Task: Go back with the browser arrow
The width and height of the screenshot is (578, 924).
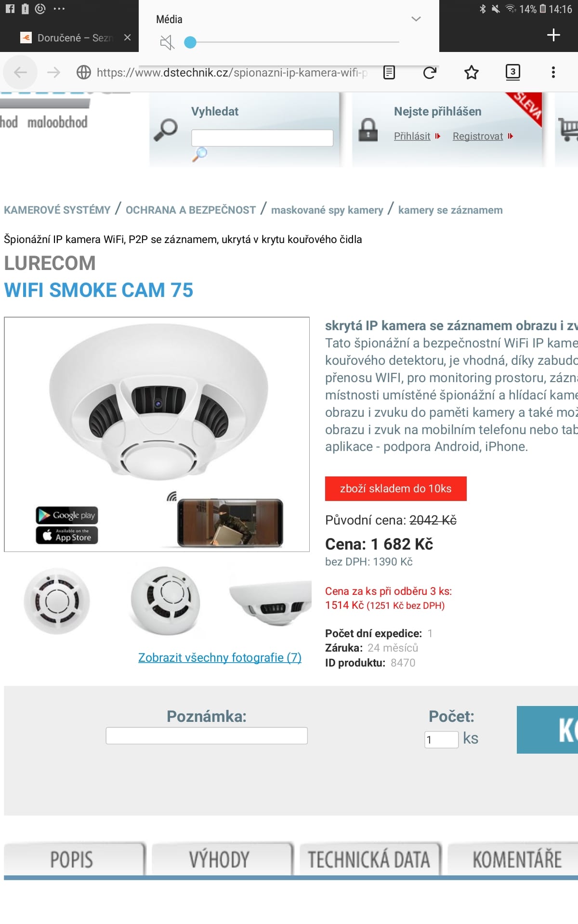Action: 20,73
